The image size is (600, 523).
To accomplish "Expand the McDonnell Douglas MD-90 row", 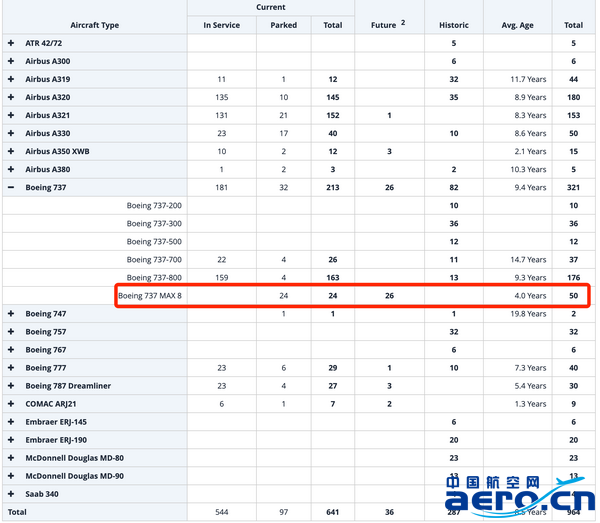I will coord(11,476).
